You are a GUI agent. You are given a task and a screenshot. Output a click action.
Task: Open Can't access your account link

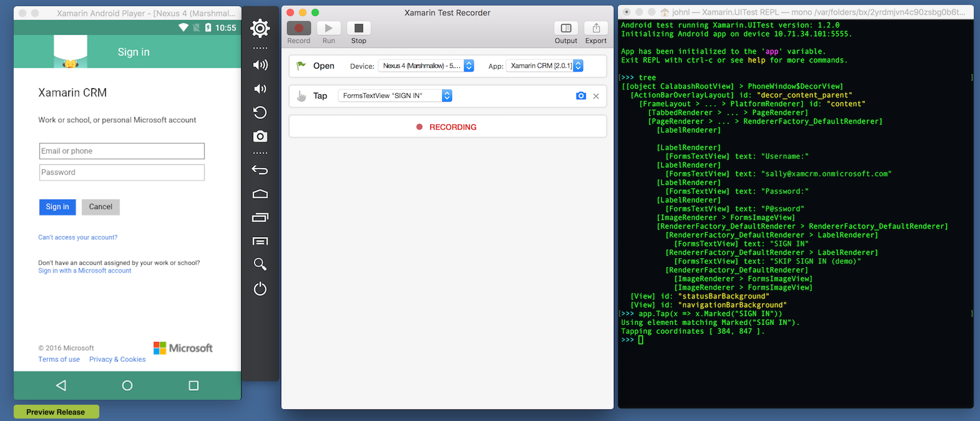tap(78, 237)
